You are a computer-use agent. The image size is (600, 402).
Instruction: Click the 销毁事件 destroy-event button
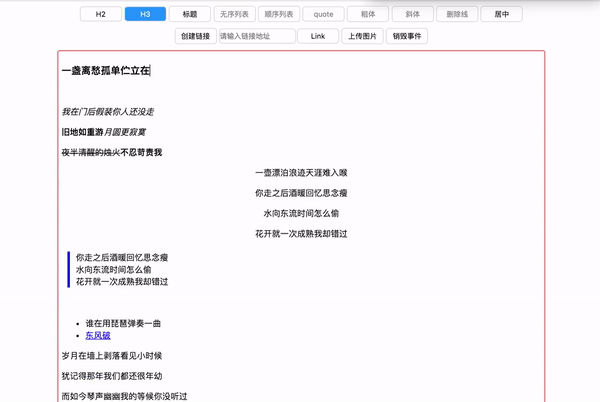click(407, 36)
